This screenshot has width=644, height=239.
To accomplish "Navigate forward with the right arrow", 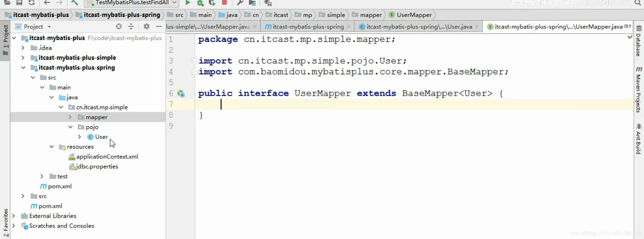I will point(59,3).
